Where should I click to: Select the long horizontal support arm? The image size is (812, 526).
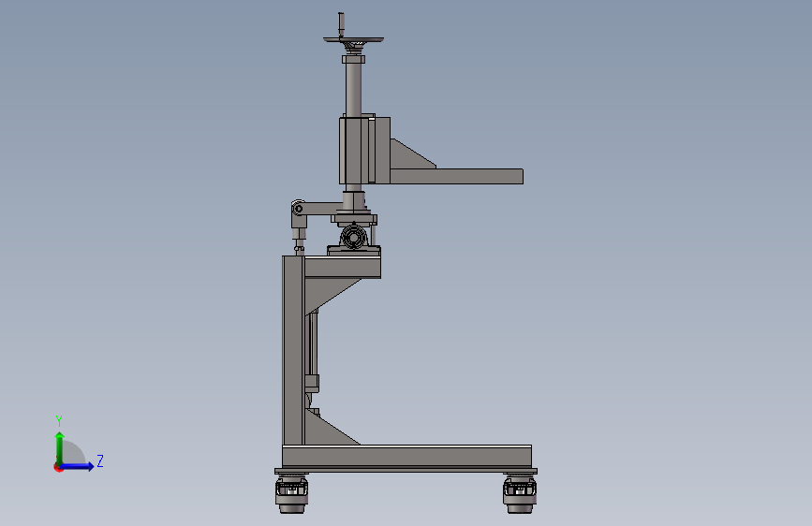(x=456, y=176)
